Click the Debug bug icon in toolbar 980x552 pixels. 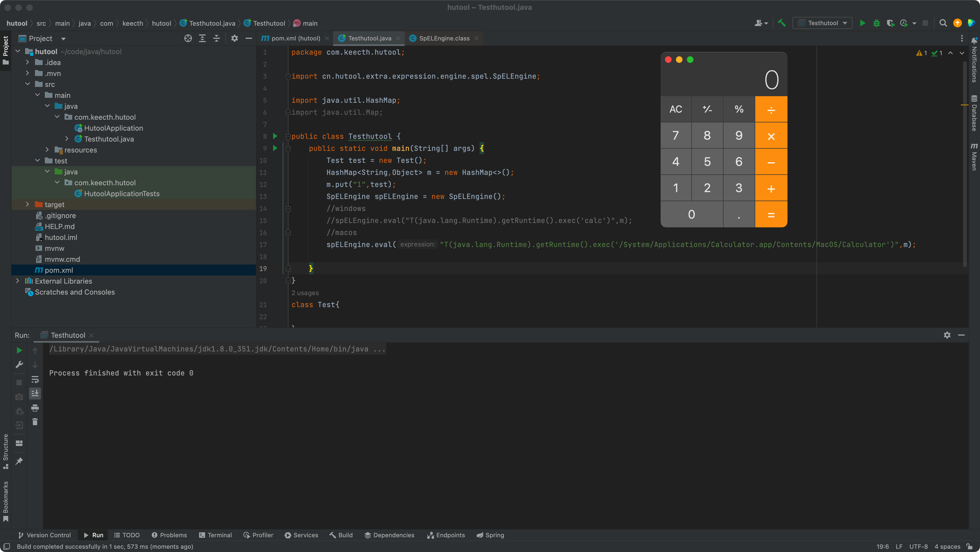coord(877,23)
